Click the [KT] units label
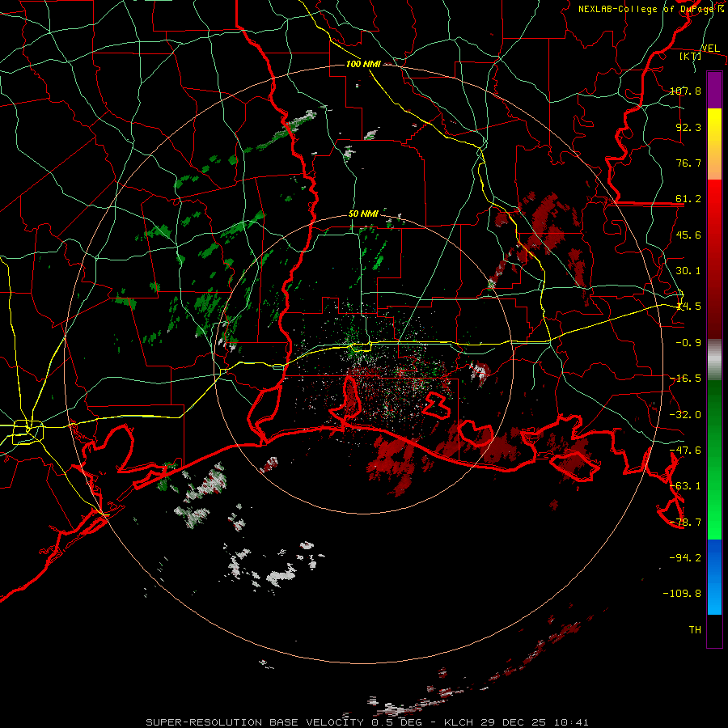Screen dimensions: 728x728 click(x=691, y=56)
